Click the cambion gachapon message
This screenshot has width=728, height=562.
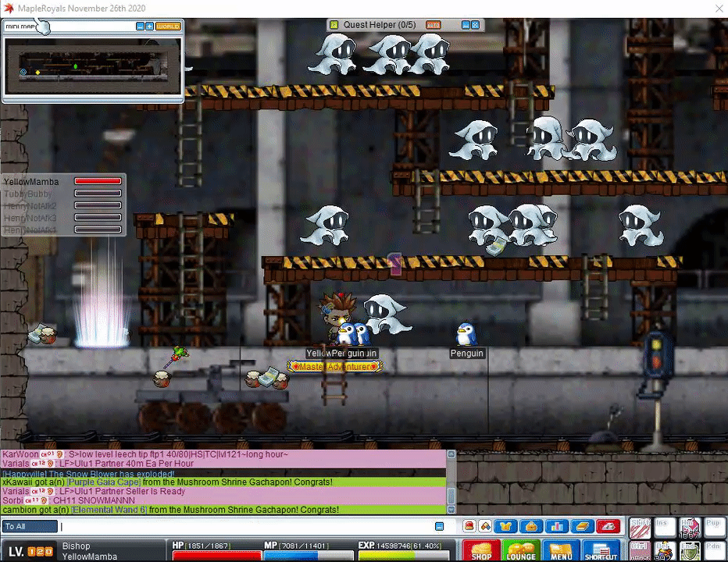coord(170,510)
